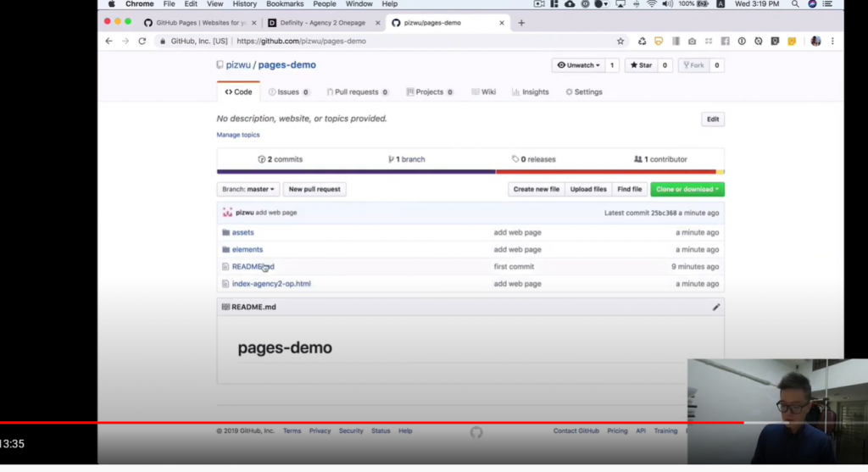Fork the repository with the Fork button
The width and height of the screenshot is (868, 472).
693,65
